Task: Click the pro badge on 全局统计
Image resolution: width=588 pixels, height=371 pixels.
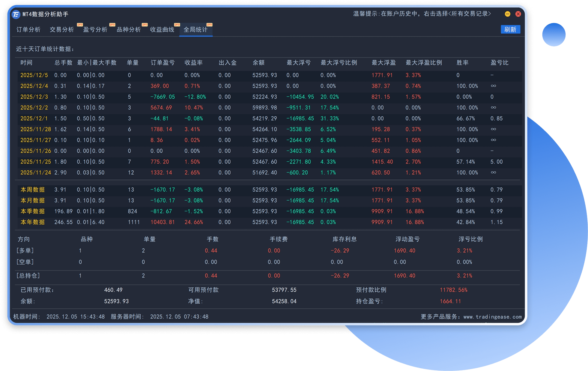Action: click(x=209, y=25)
